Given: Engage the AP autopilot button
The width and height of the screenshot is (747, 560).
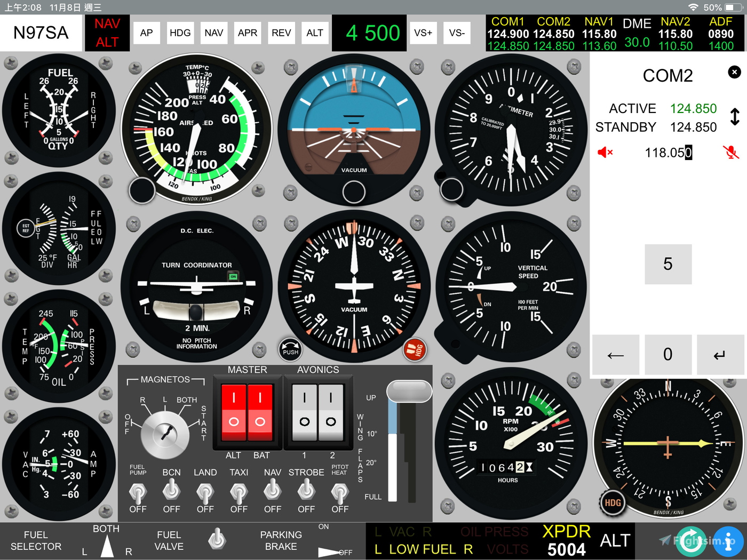Looking at the screenshot, I should (x=146, y=33).
